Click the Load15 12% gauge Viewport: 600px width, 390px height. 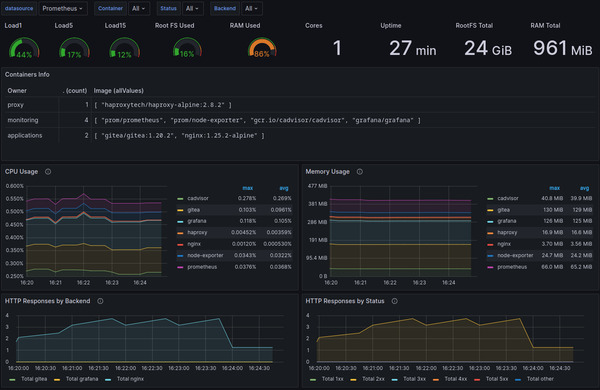[x=124, y=48]
